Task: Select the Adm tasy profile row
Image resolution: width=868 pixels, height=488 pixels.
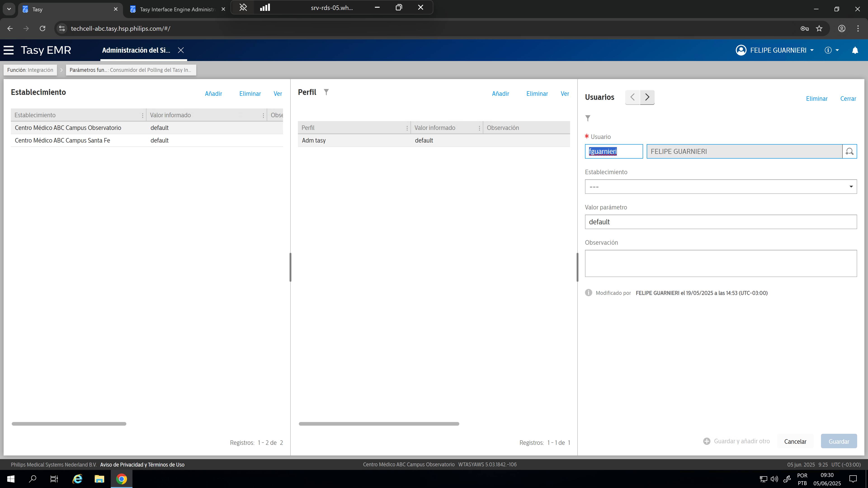Action: (434, 141)
